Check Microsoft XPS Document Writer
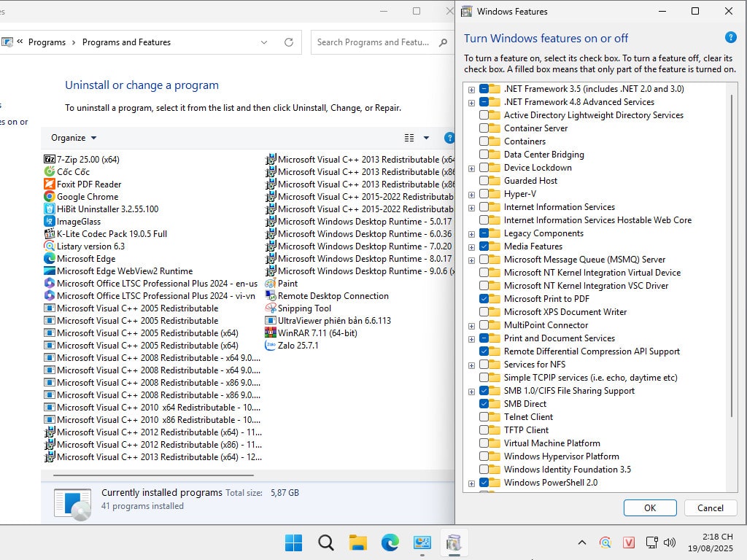Viewport: 747px width, 560px height. [x=484, y=311]
